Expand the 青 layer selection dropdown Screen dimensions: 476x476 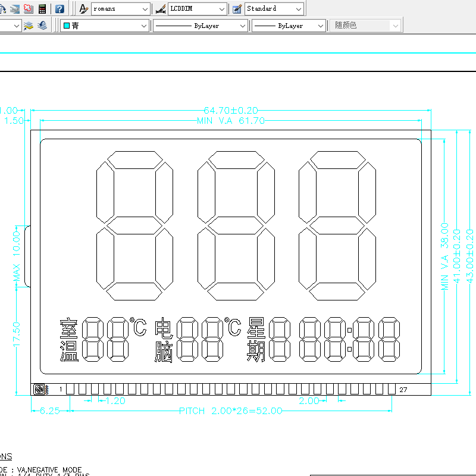click(x=145, y=25)
